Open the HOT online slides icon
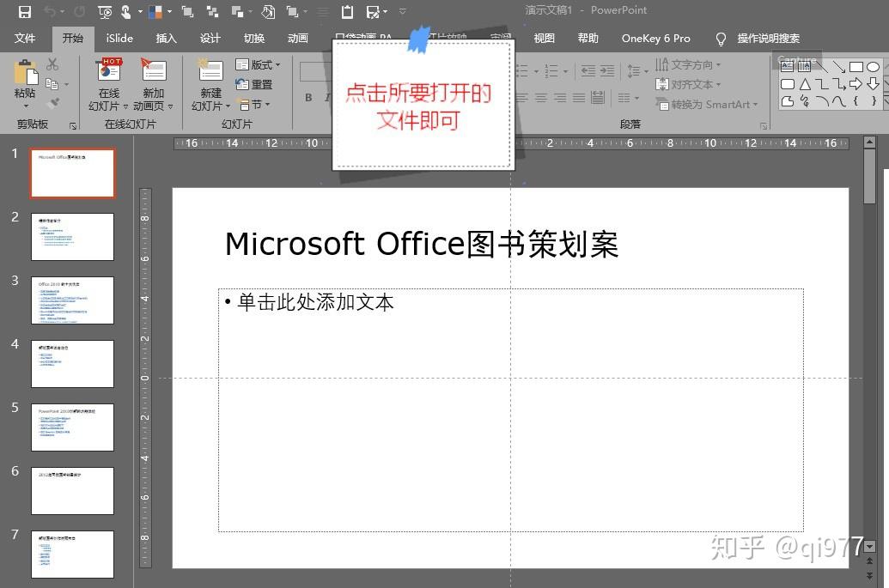889x588 pixels. pyautogui.click(x=109, y=70)
